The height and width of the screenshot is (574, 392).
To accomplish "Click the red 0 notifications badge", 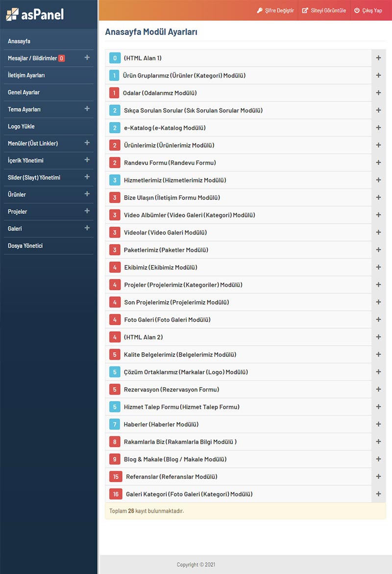I will click(x=61, y=58).
